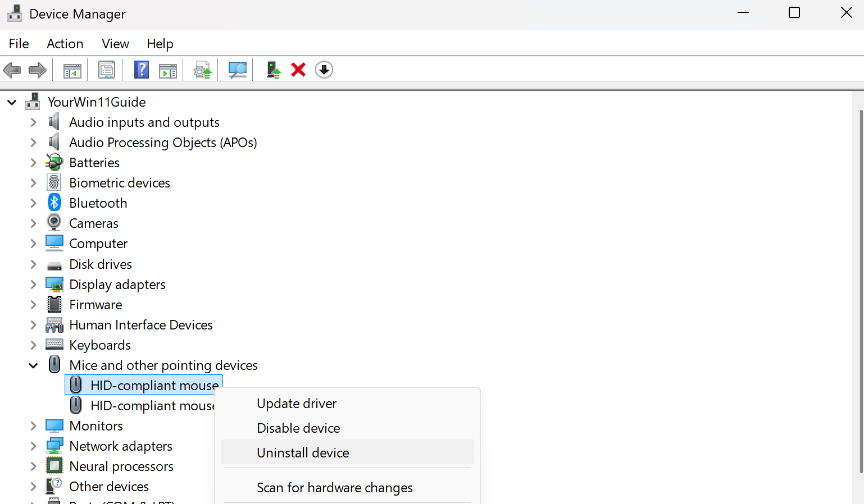Select the Batteries category icon

pos(54,162)
